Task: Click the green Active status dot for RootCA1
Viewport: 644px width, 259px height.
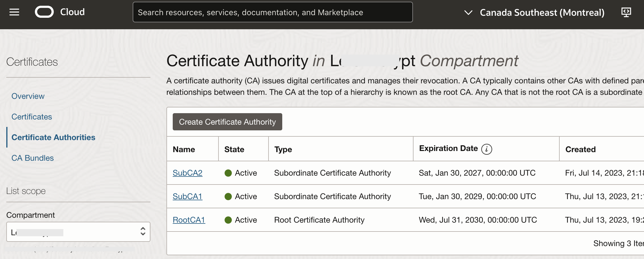Action: pyautogui.click(x=228, y=220)
